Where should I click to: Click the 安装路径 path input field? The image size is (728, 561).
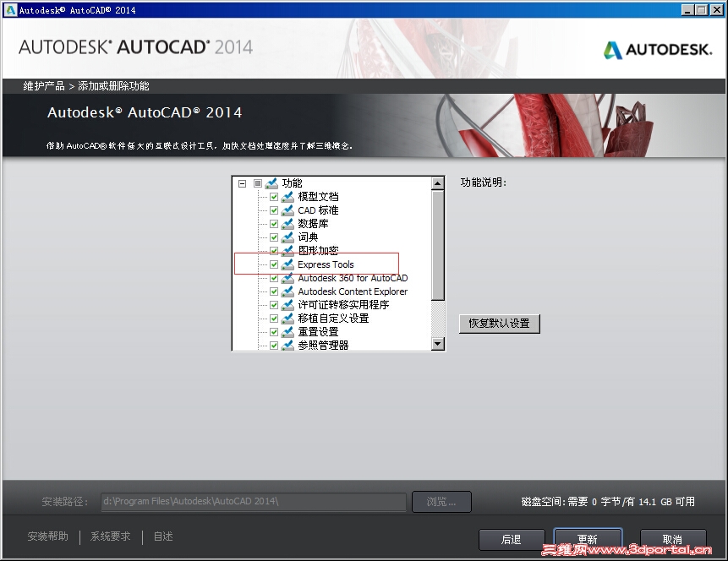[254, 502]
